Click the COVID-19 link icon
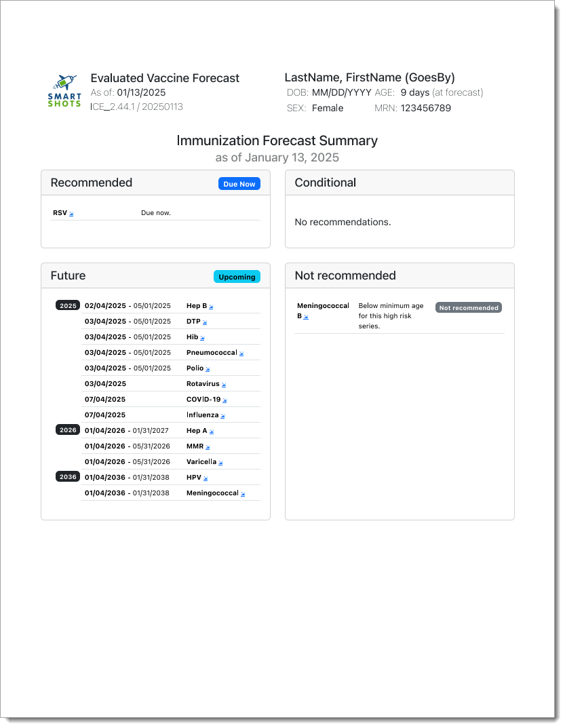The height and width of the screenshot is (728, 565). [225, 400]
